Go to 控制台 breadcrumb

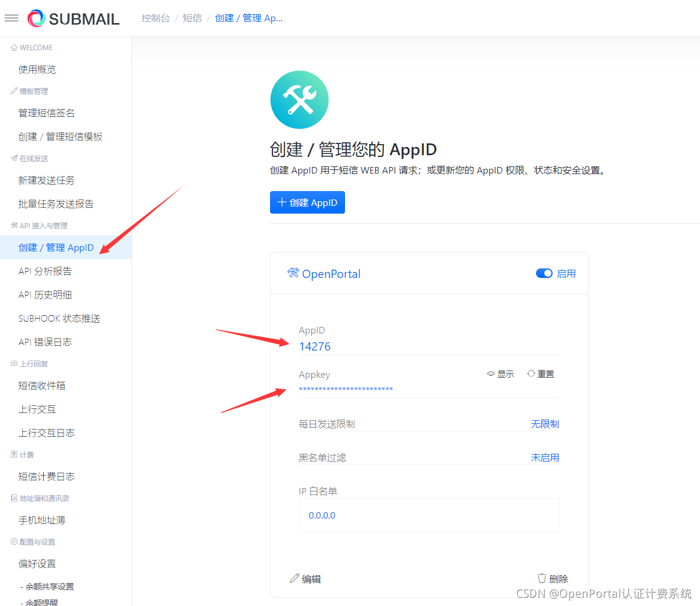click(155, 18)
